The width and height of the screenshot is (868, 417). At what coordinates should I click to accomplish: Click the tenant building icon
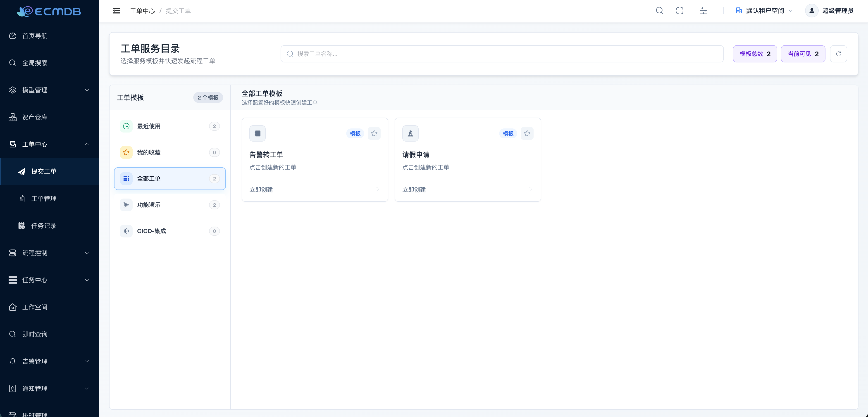click(x=739, y=11)
